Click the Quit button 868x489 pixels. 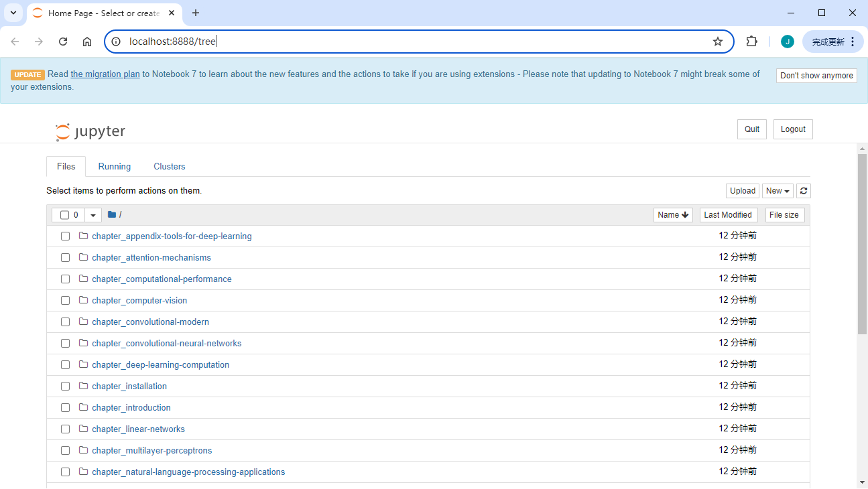click(x=752, y=129)
